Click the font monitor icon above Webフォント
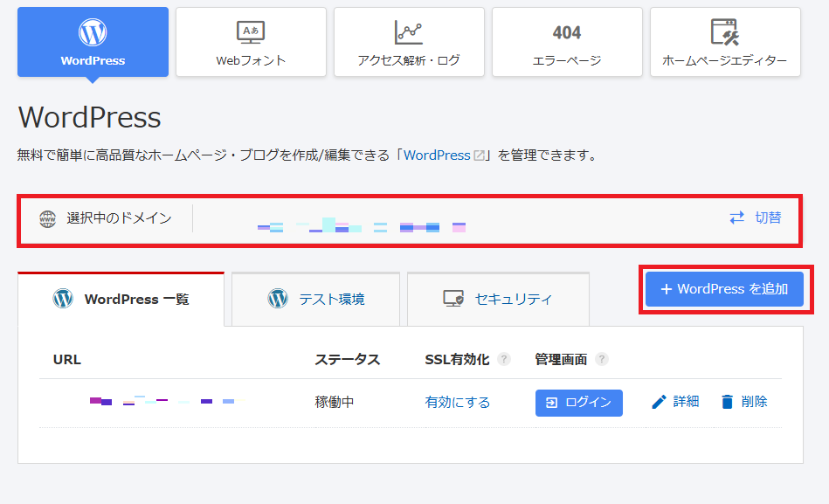 (x=251, y=31)
